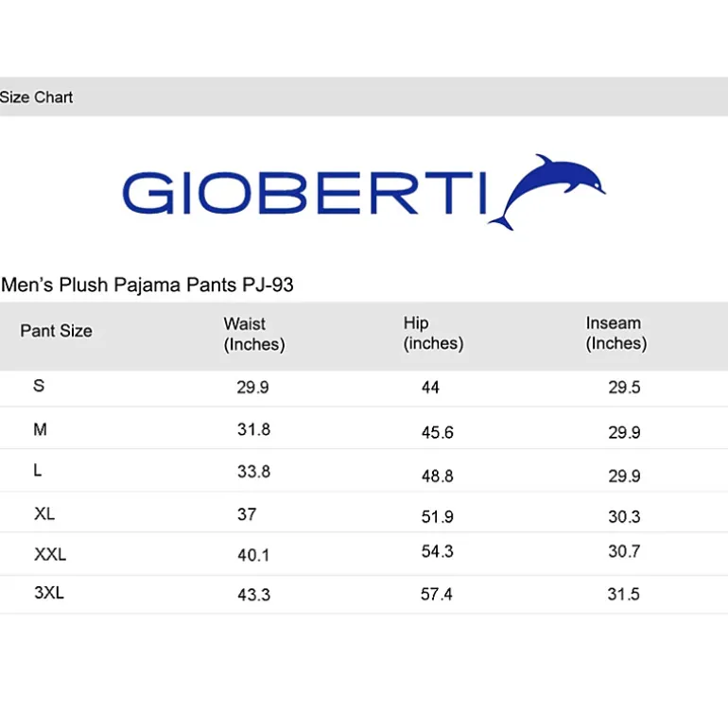Click the 'Men's Plush Pajama Pants PJ-93' title
728x728 pixels.
147,285
